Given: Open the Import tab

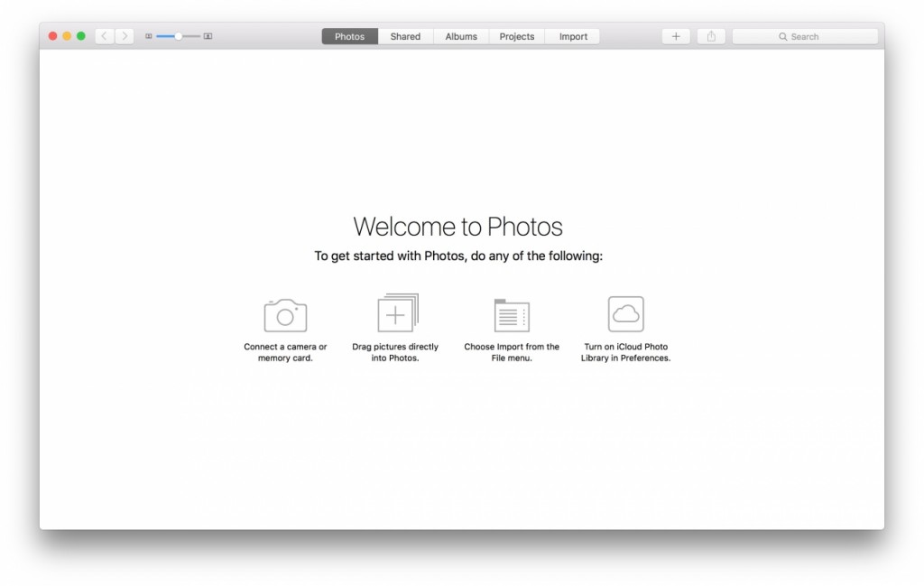Looking at the screenshot, I should coord(573,36).
